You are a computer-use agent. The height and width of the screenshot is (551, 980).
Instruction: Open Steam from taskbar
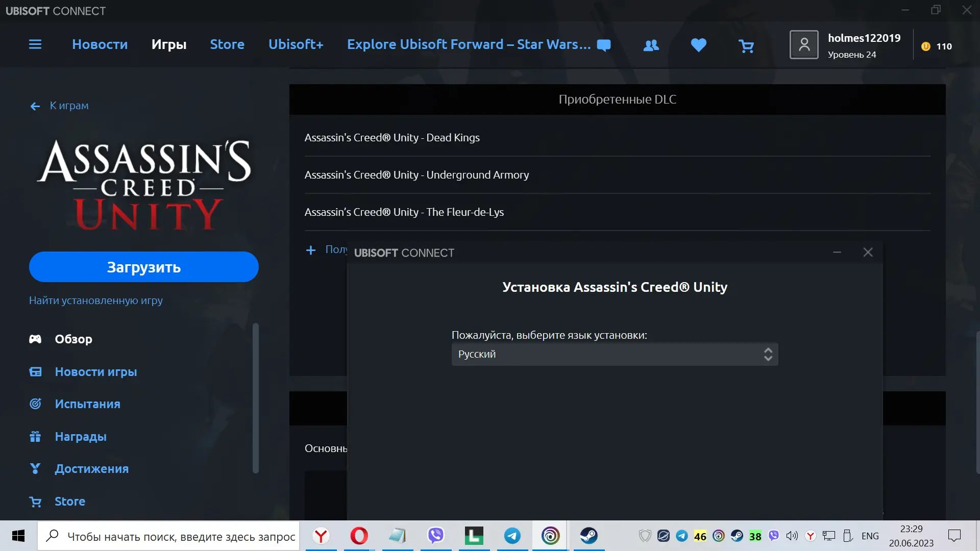pos(589,536)
